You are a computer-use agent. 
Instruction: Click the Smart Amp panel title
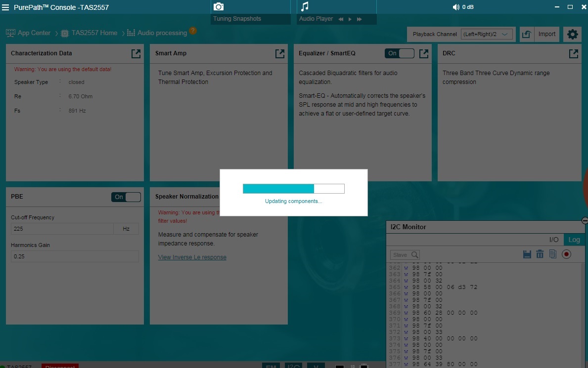(171, 53)
